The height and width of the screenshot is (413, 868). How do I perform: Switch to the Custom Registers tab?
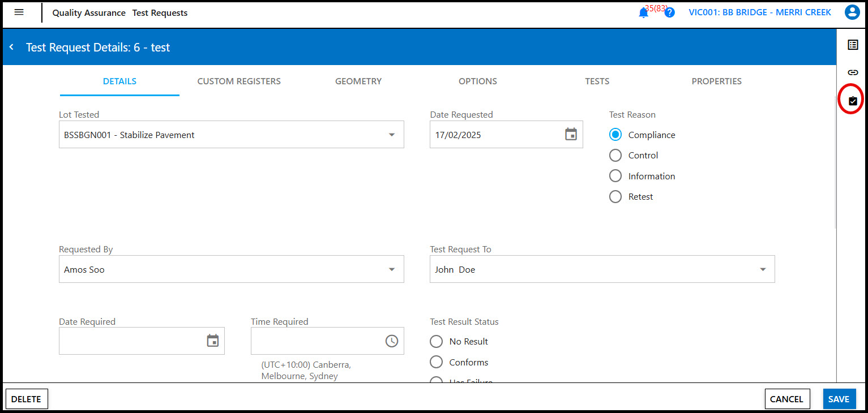(x=239, y=81)
